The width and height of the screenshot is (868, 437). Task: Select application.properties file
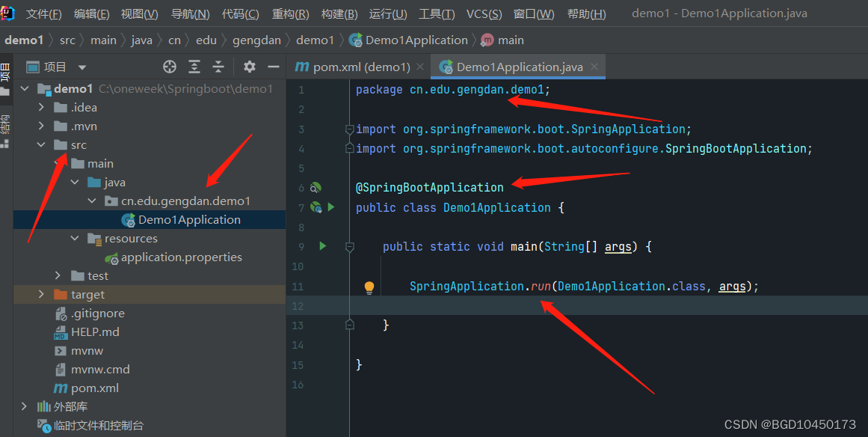coord(182,257)
